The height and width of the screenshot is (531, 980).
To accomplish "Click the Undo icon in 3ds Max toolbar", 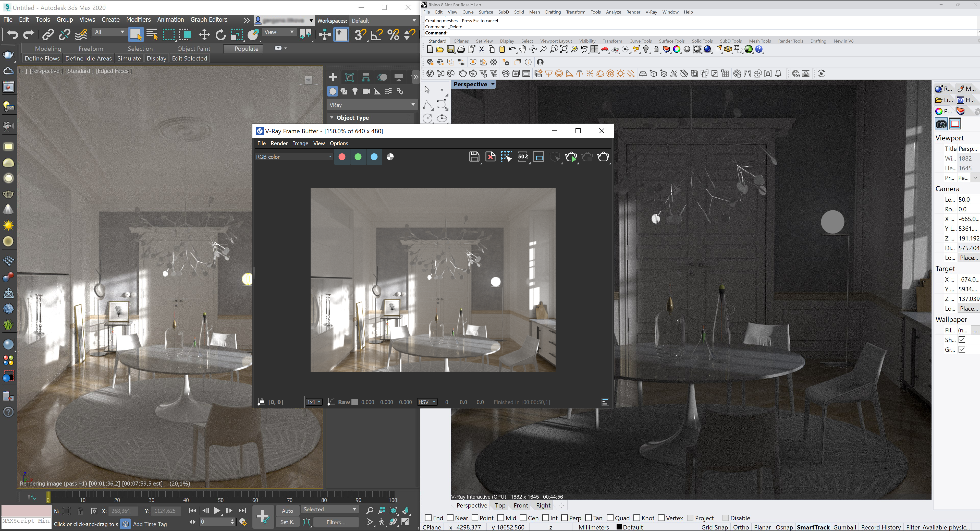I will pos(12,35).
